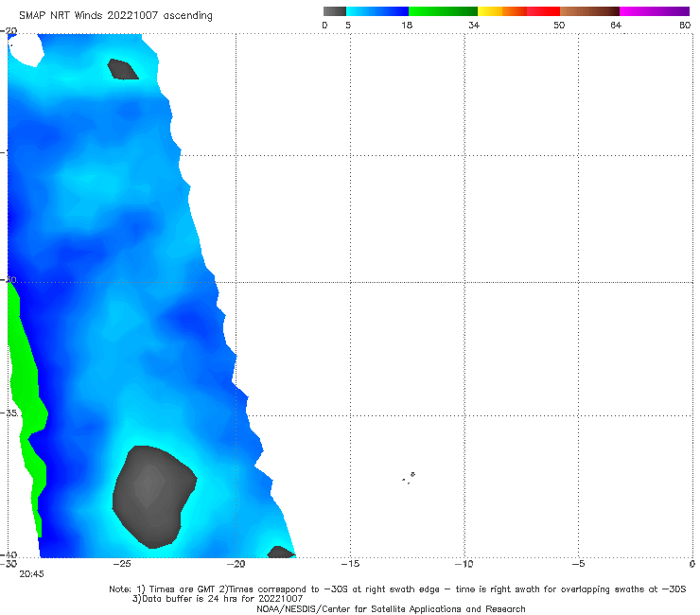The image size is (700, 615).
Task: Click the color bar label "50"
Action: [x=559, y=25]
